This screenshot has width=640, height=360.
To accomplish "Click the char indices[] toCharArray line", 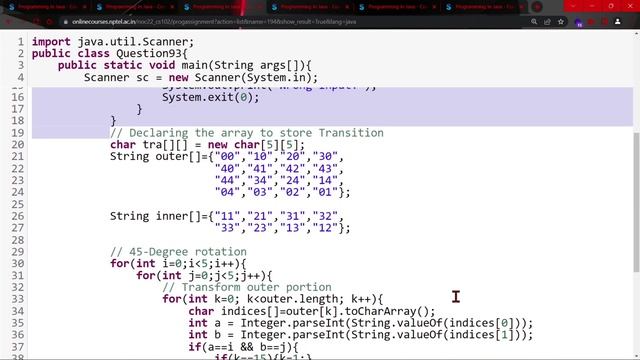I will 312,311.
